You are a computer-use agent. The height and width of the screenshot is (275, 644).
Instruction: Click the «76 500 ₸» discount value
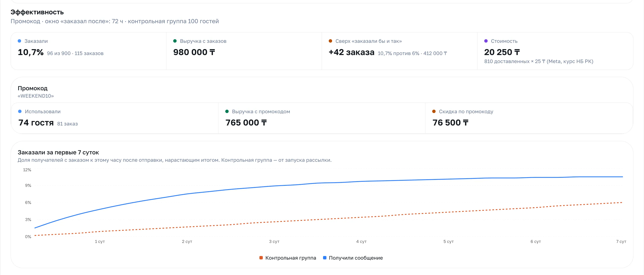(450, 123)
